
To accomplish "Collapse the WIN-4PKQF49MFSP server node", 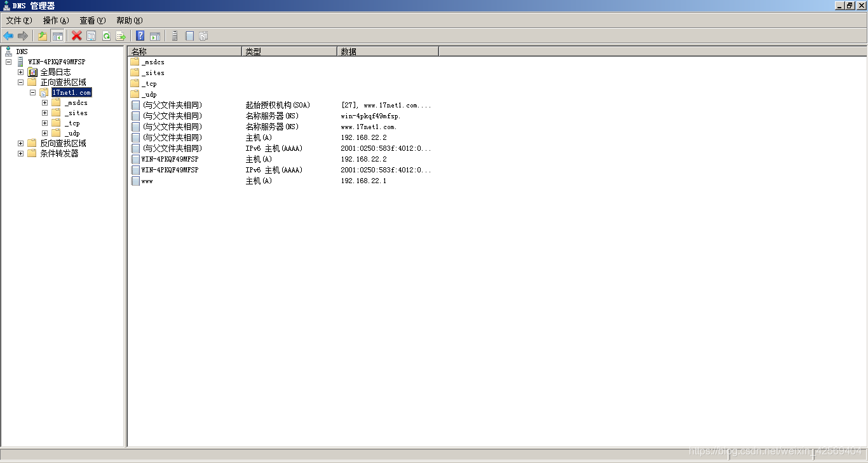I will pos(8,62).
